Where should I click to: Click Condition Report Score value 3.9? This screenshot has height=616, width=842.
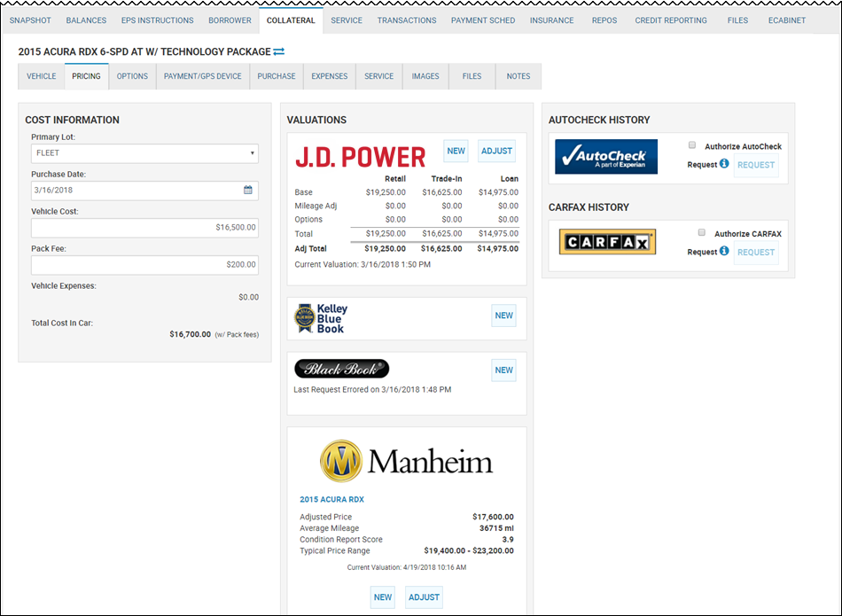(x=508, y=539)
